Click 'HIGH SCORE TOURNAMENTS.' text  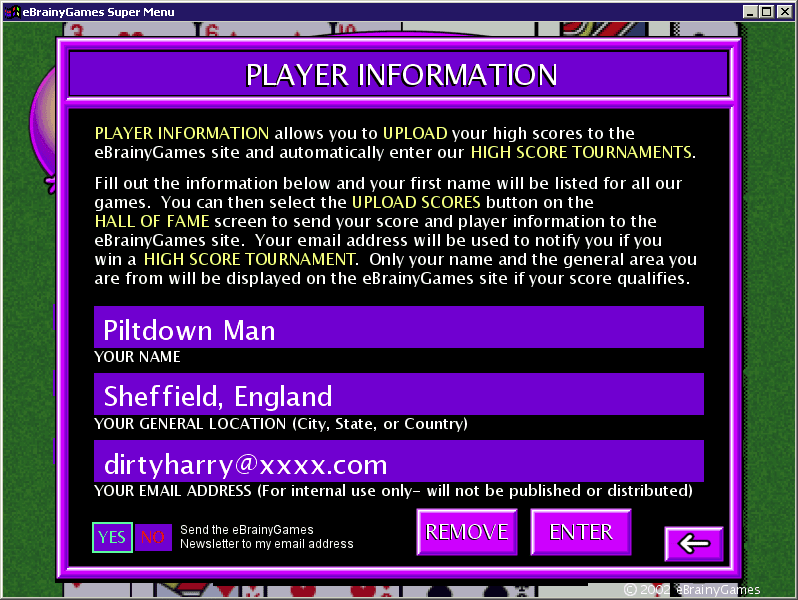[583, 152]
